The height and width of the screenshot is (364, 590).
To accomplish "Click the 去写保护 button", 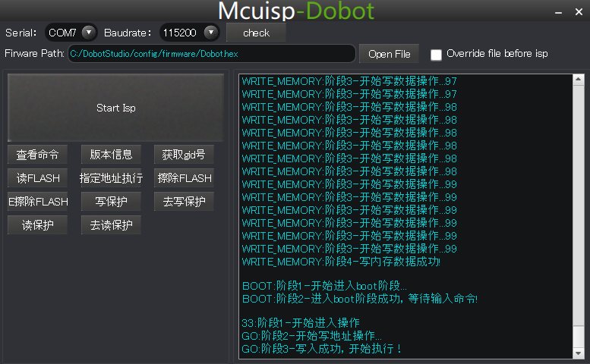I will point(184,202).
